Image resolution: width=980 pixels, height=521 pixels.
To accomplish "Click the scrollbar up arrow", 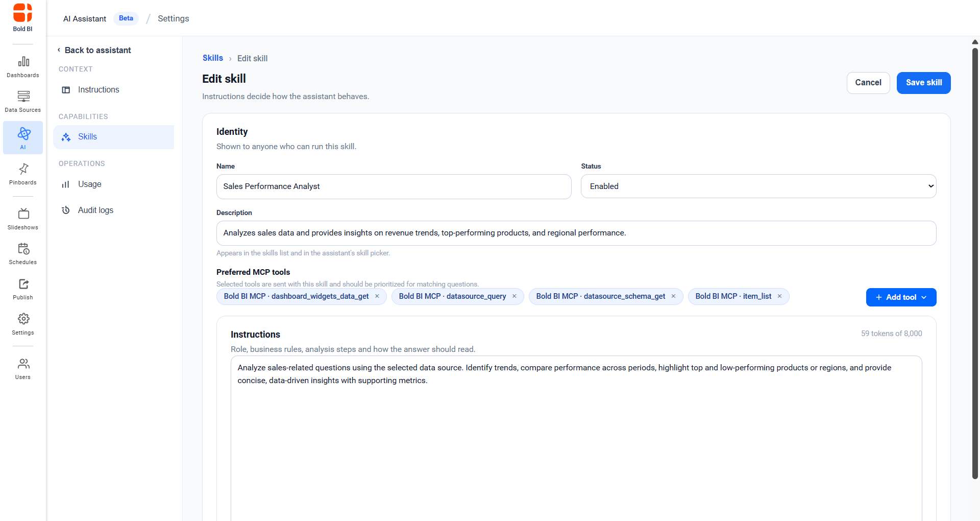I will tap(975, 42).
